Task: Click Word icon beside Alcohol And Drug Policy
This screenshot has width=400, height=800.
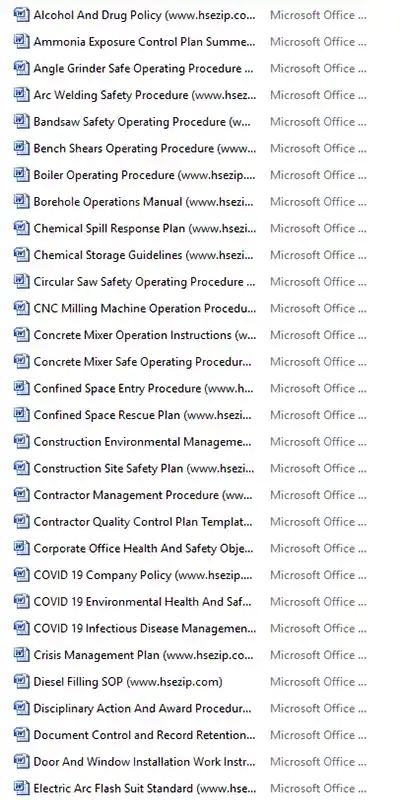Action: pyautogui.click(x=21, y=15)
